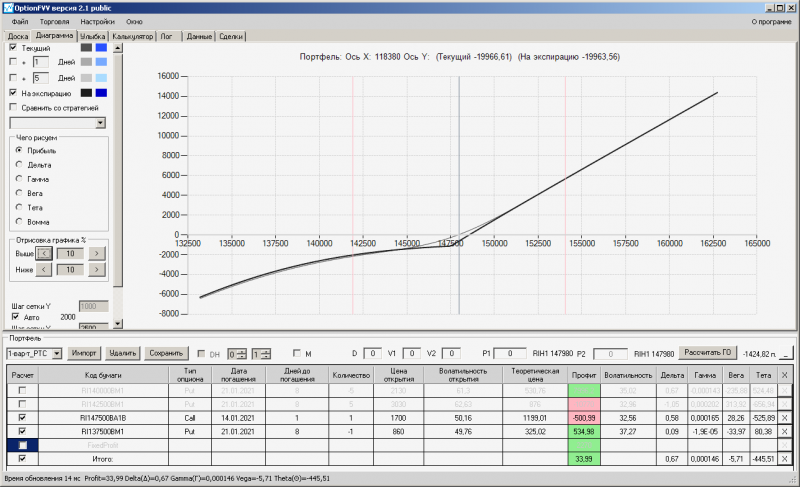Click the Выше percent value field
Image resolution: width=800 pixels, height=487 pixels.
[x=70, y=253]
